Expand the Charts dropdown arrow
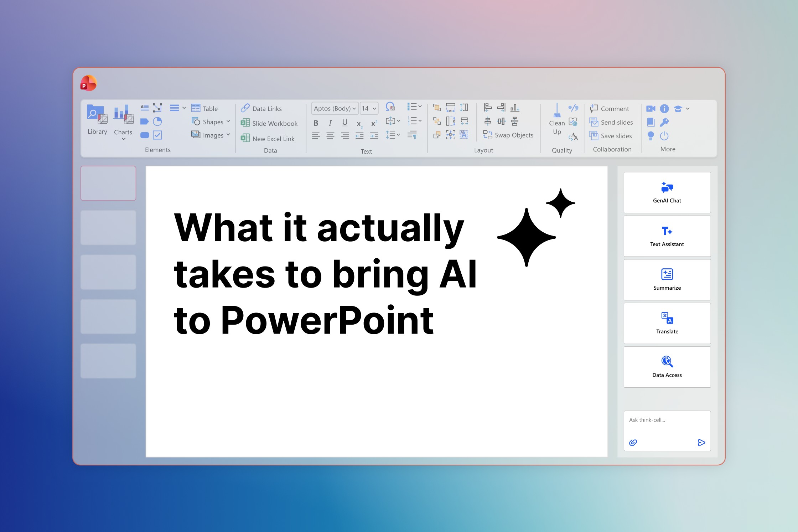798x532 pixels. click(124, 139)
